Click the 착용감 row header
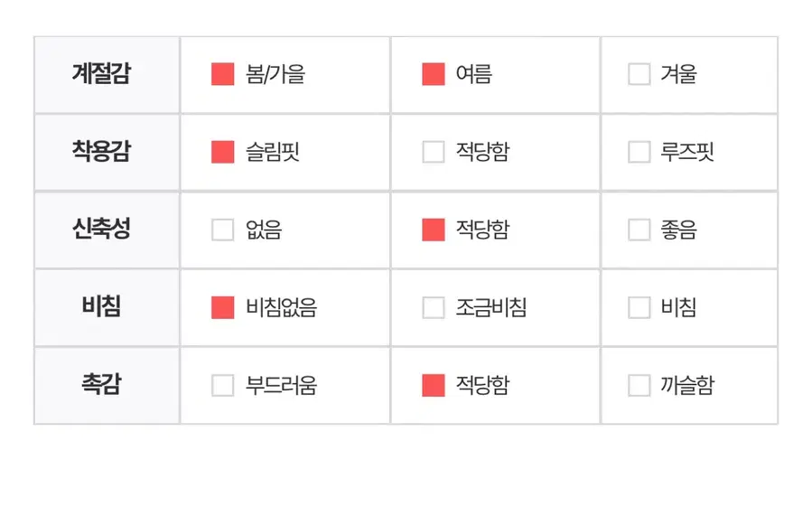Viewport: 812px width, 507px height. (101, 152)
